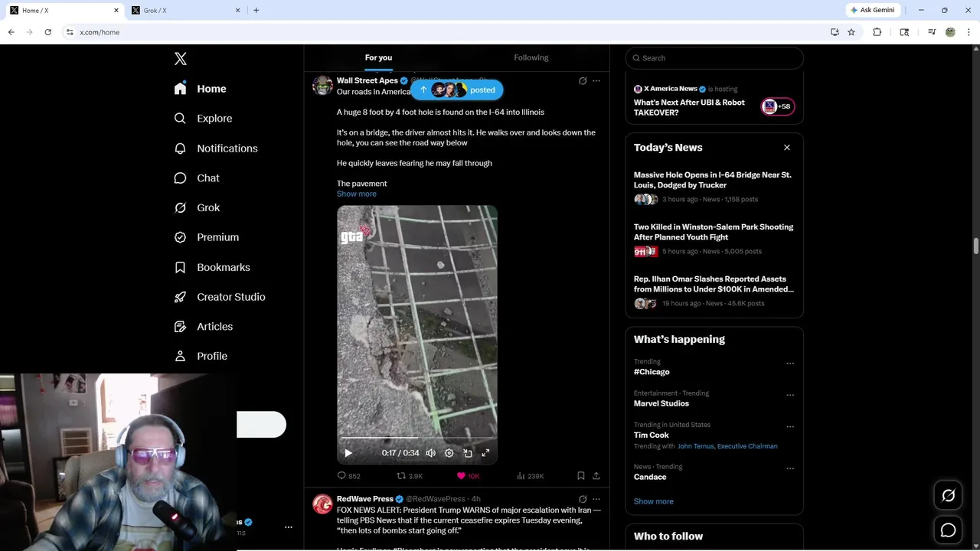Open video settings gear
980x551 pixels.
(x=449, y=453)
